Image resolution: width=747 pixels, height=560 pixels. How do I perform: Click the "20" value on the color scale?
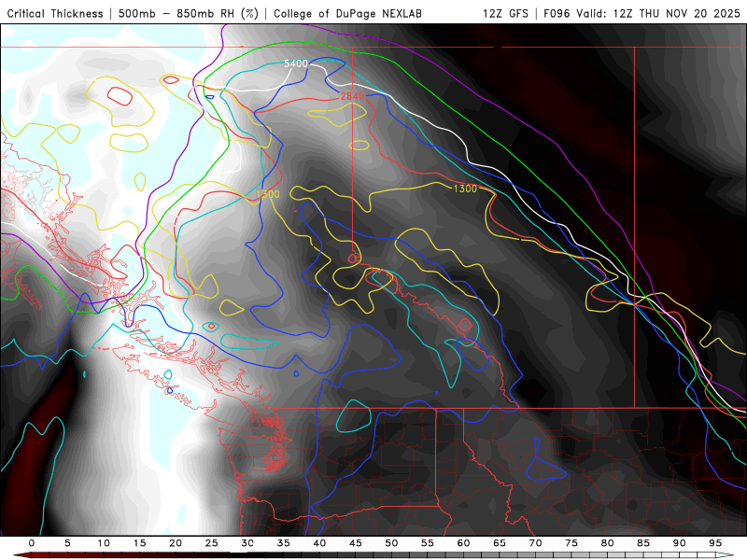click(x=176, y=543)
